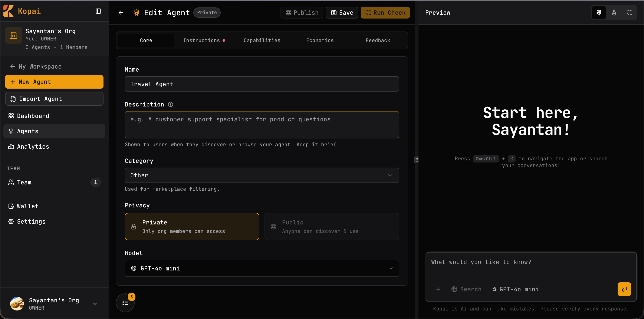Open Team in the sidebar
The height and width of the screenshot is (319, 644).
[54, 182]
